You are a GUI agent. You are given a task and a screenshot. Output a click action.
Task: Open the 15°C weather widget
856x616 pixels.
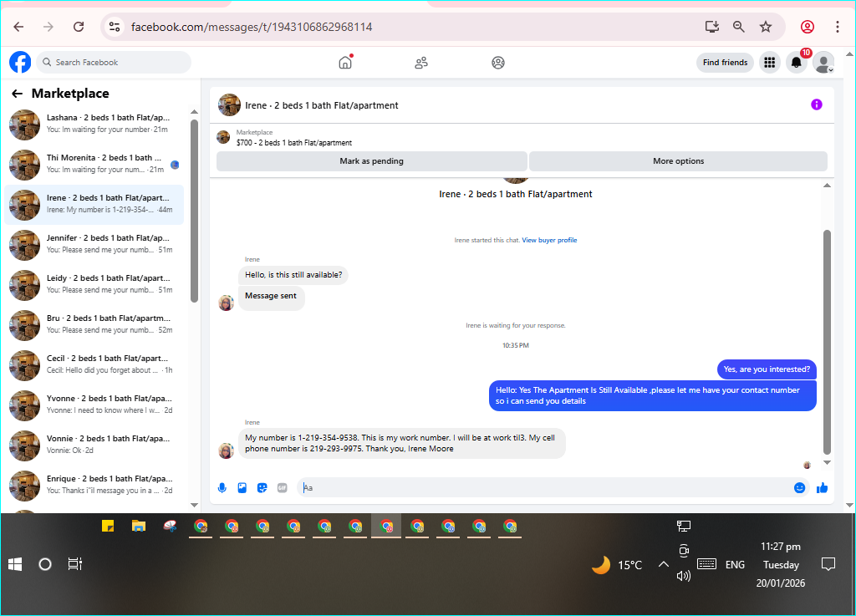[618, 565]
